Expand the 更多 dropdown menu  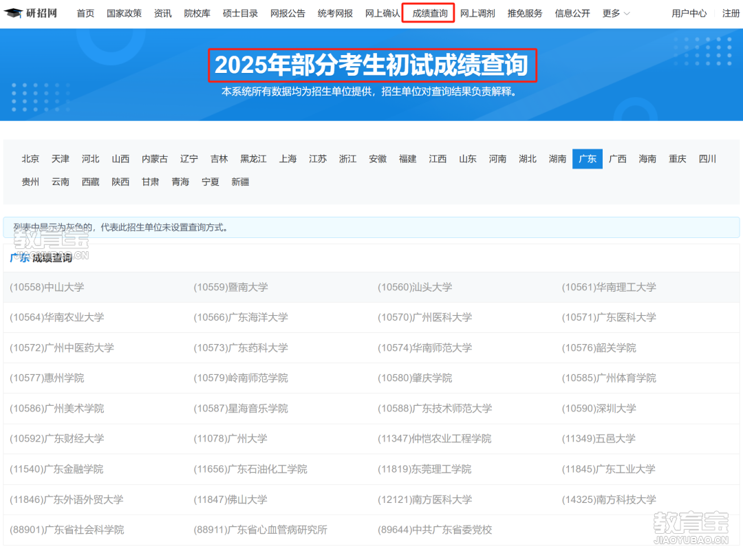pyautogui.click(x=616, y=13)
